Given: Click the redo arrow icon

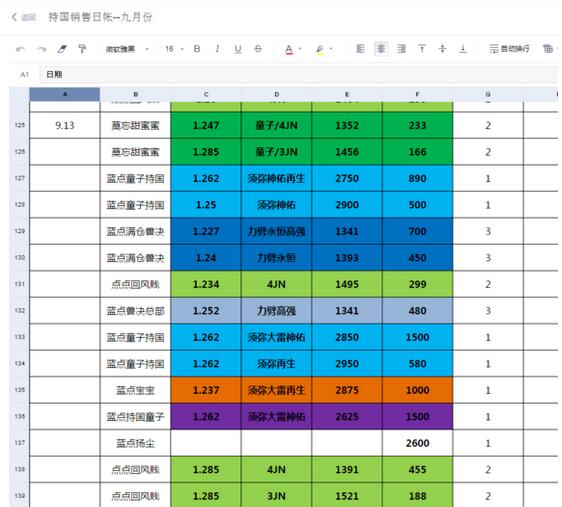Looking at the screenshot, I should [x=42, y=49].
